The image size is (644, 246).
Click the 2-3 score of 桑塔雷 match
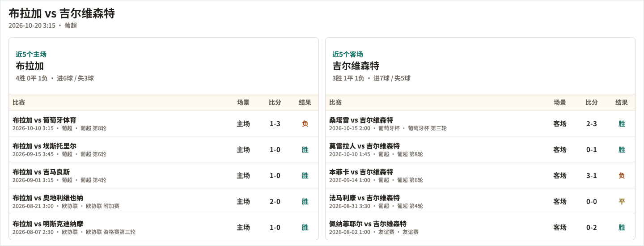click(592, 123)
